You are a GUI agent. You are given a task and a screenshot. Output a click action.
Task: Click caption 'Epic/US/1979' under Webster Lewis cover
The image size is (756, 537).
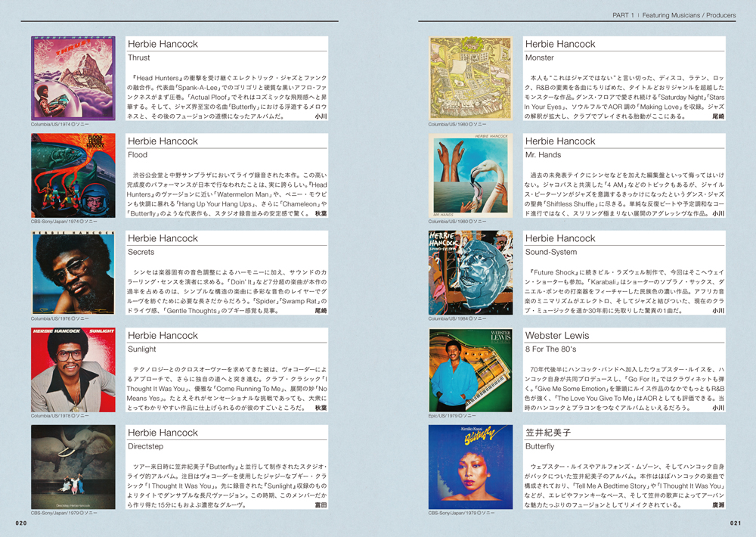click(452, 415)
